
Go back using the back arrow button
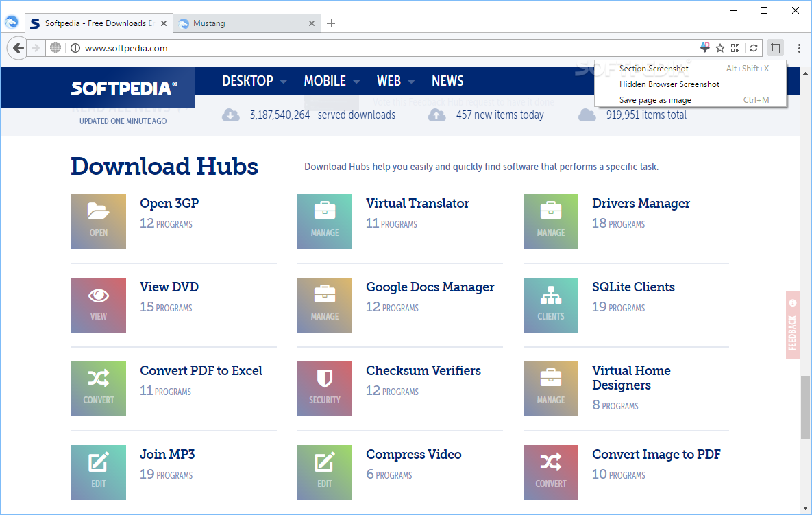(18, 48)
